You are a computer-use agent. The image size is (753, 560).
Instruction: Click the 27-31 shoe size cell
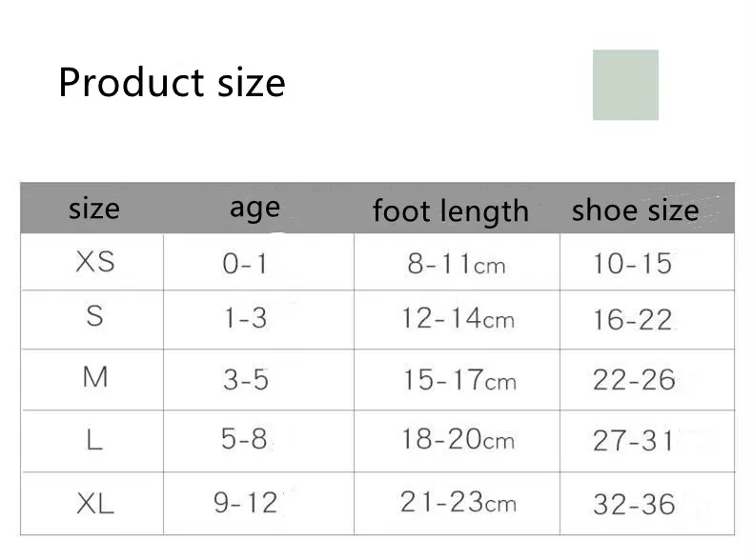pyautogui.click(x=647, y=441)
